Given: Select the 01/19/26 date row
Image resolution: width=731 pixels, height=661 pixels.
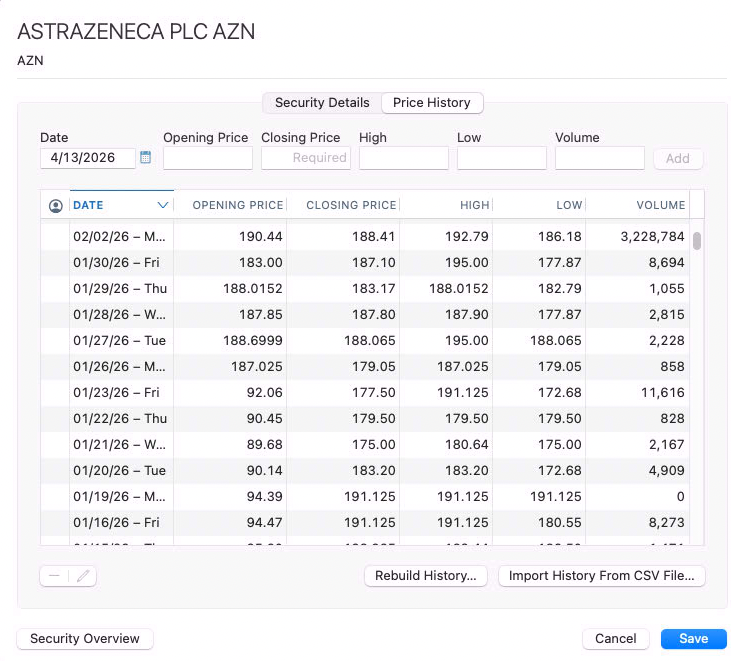Looking at the screenshot, I should coord(365,497).
